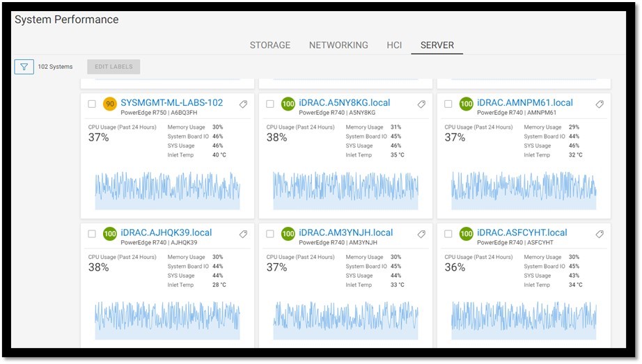The width and height of the screenshot is (642, 364).
Task: Click tag icon on iDRAC.ASFCYHT.local card
Action: 600,235
